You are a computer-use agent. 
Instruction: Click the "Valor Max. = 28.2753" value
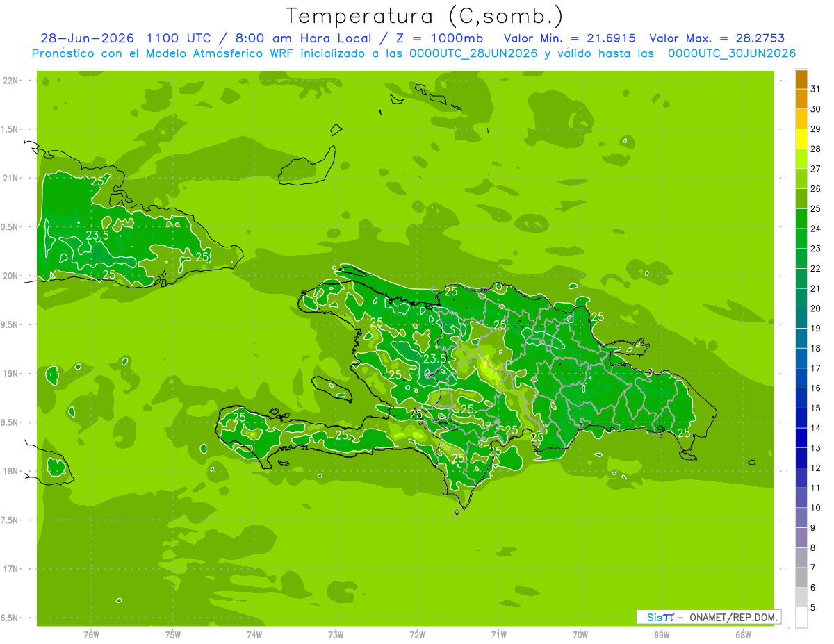point(716,38)
